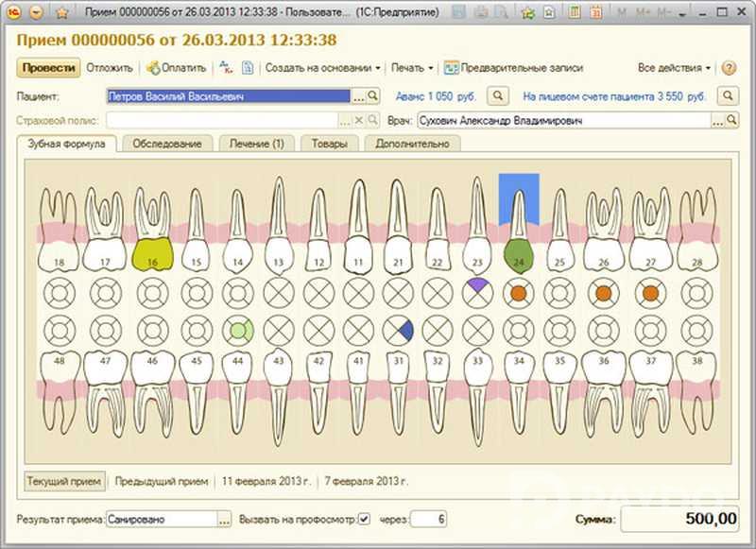This screenshot has height=549, width=756.
Task: Click the Провести button
Action: (x=49, y=68)
